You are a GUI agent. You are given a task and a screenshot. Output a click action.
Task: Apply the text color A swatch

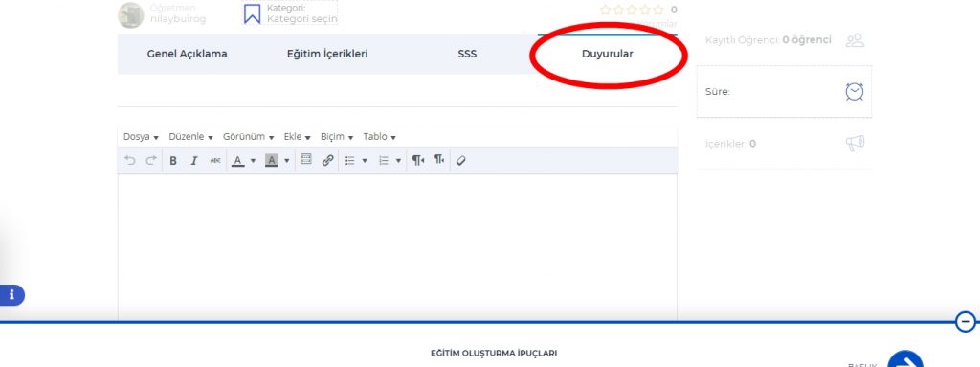237,161
